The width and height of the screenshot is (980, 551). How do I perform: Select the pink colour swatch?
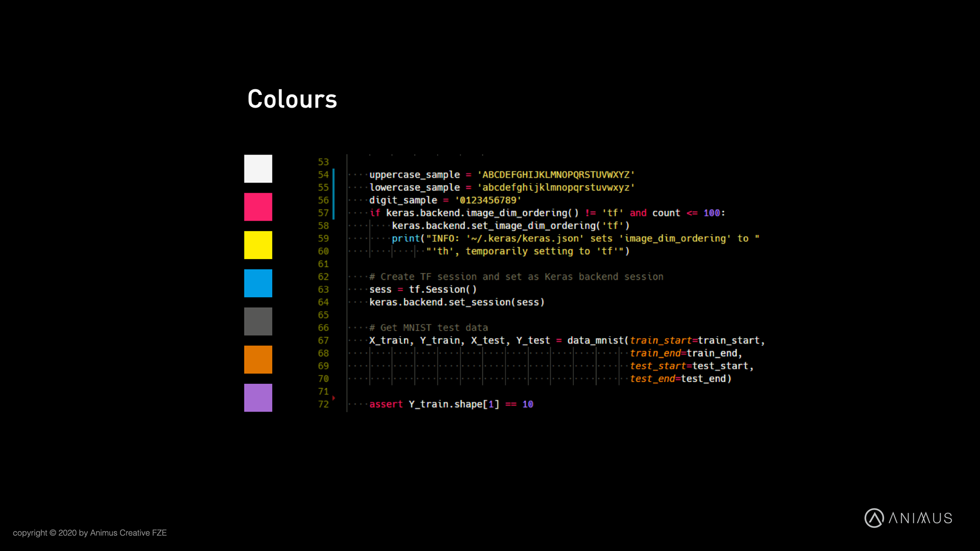click(258, 207)
